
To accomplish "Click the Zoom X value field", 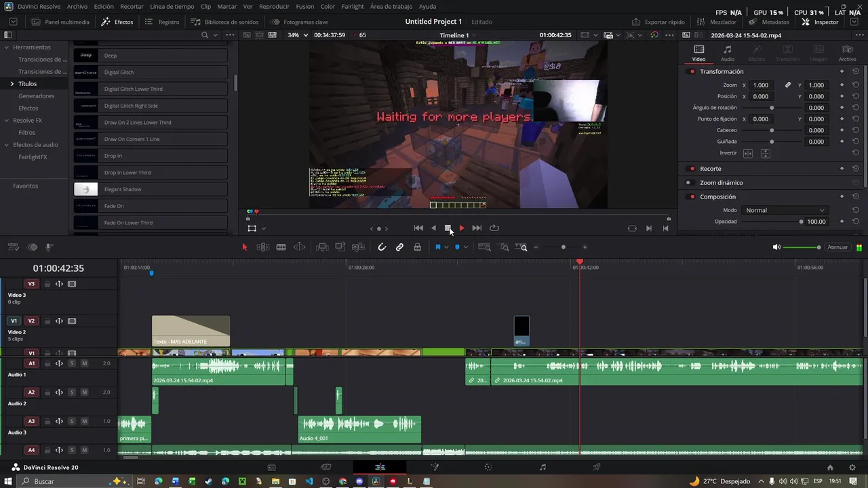I will (x=761, y=85).
